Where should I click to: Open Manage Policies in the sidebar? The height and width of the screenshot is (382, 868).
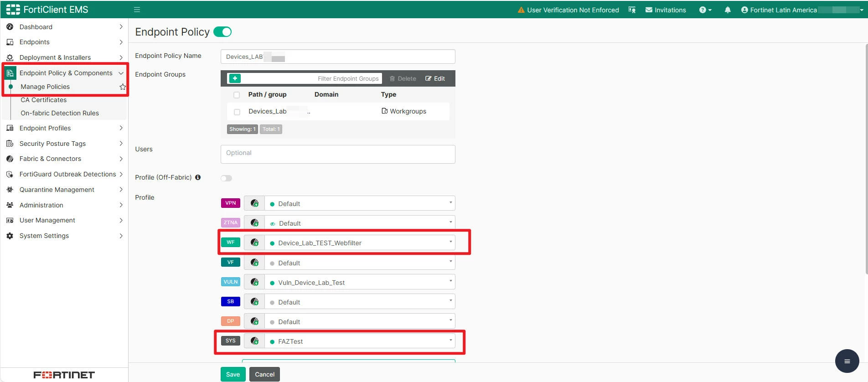[x=45, y=87]
